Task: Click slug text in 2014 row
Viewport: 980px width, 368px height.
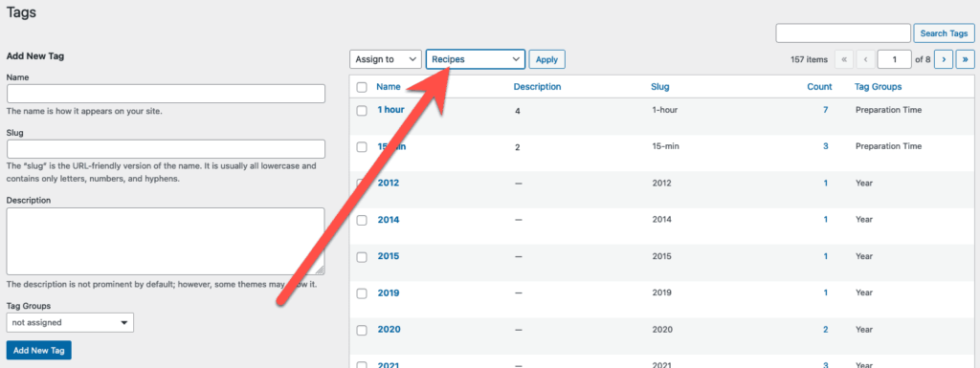Action: 661,220
